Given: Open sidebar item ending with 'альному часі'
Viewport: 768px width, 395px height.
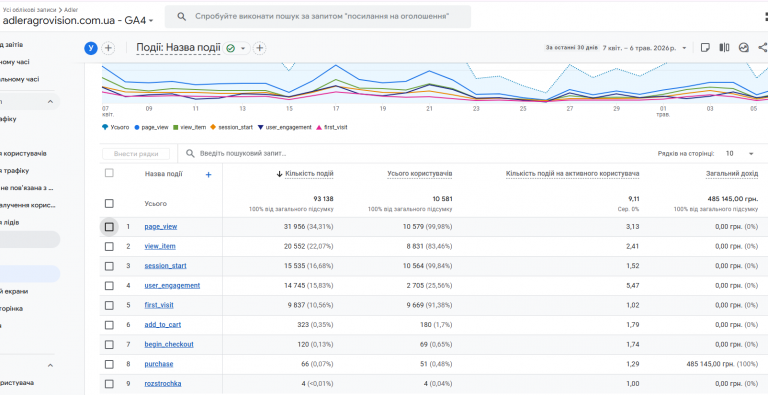Looking at the screenshot, I should click(20, 79).
